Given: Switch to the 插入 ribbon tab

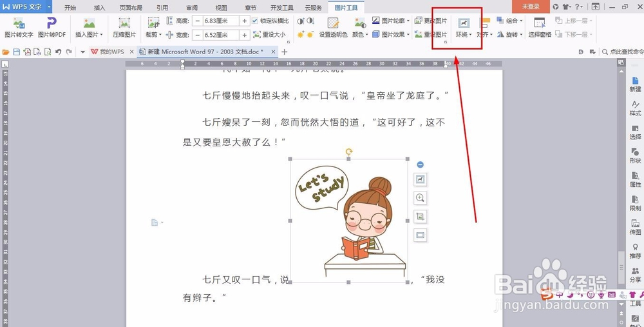Looking at the screenshot, I should (99, 7).
